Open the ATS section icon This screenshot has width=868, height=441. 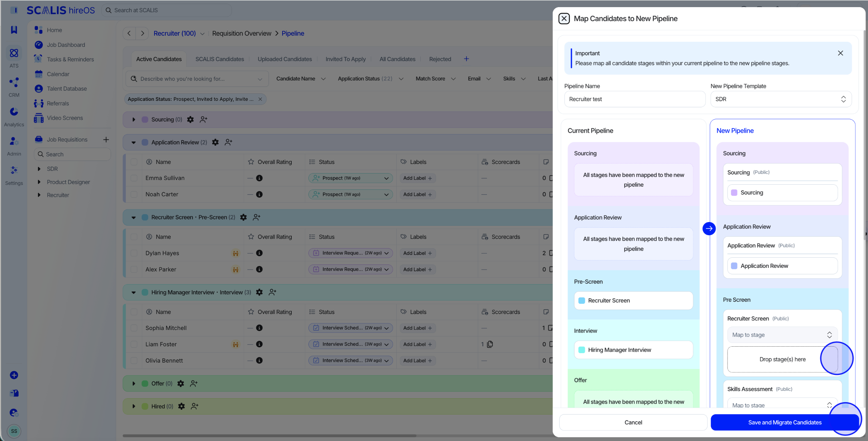[x=14, y=53]
